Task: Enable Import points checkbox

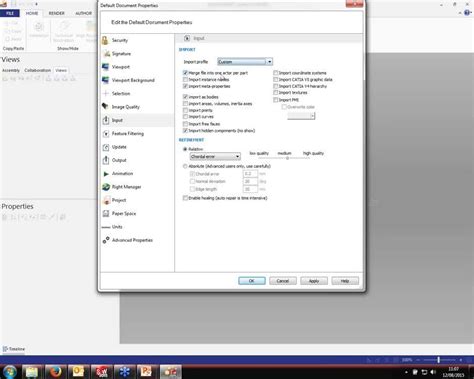Action: pos(185,110)
